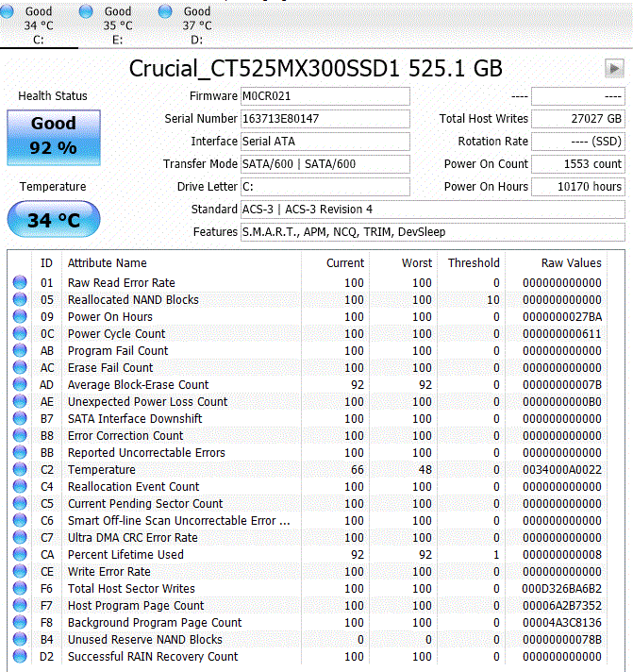Click raw value 000D326BA6B2
This screenshot has width=633, height=672.
click(562, 588)
